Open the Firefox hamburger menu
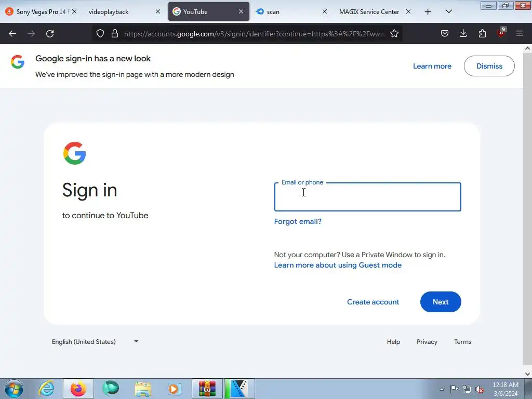 coord(519,33)
